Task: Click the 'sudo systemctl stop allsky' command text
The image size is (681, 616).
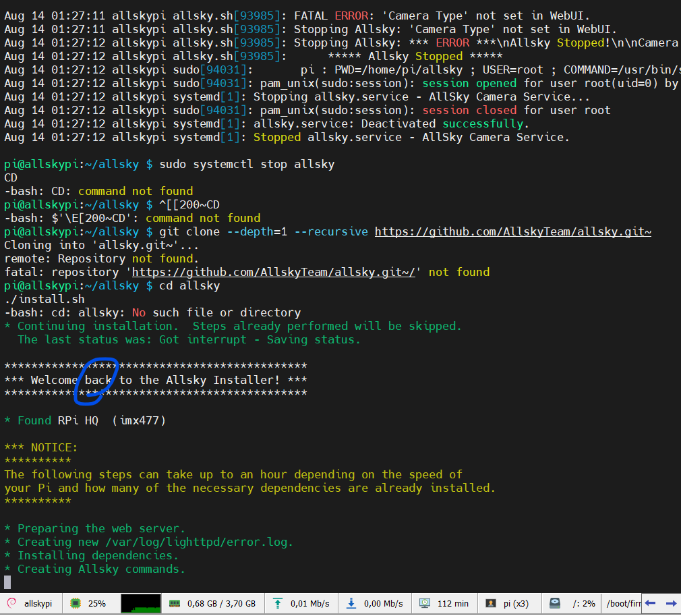Action: pos(247,165)
